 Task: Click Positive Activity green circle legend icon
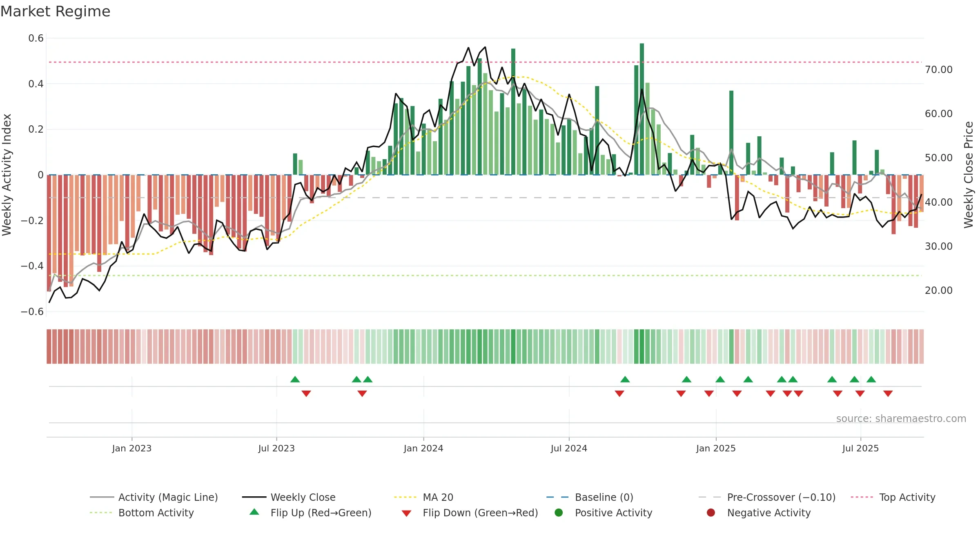pyautogui.click(x=559, y=512)
